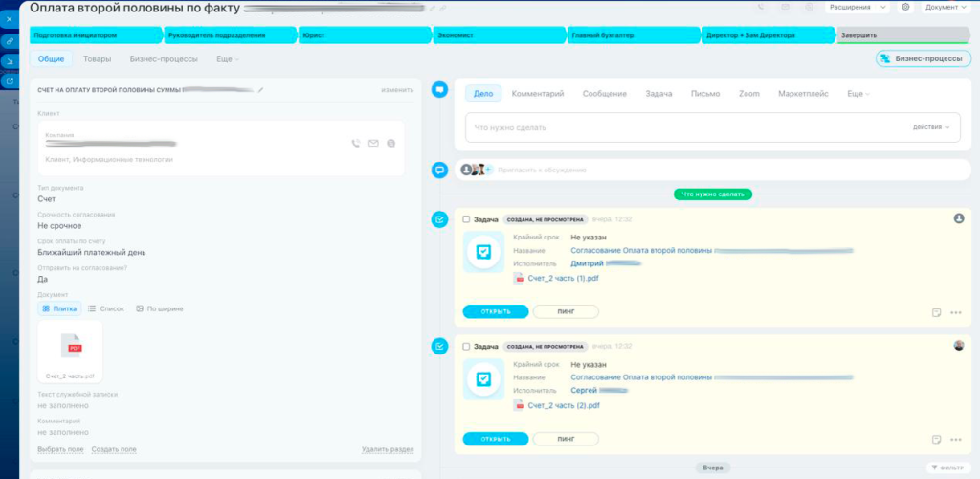Click the close X button on left slider edge
This screenshot has width=980, height=479.
9,19
